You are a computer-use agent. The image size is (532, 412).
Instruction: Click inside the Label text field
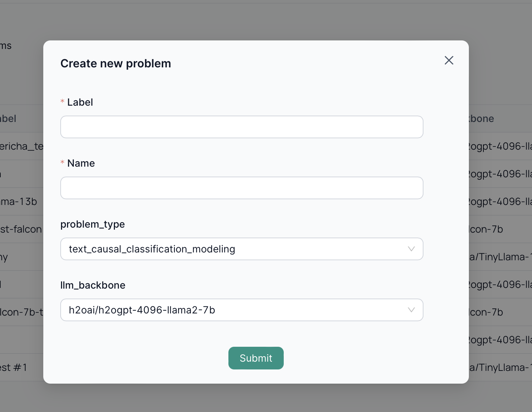point(242,127)
